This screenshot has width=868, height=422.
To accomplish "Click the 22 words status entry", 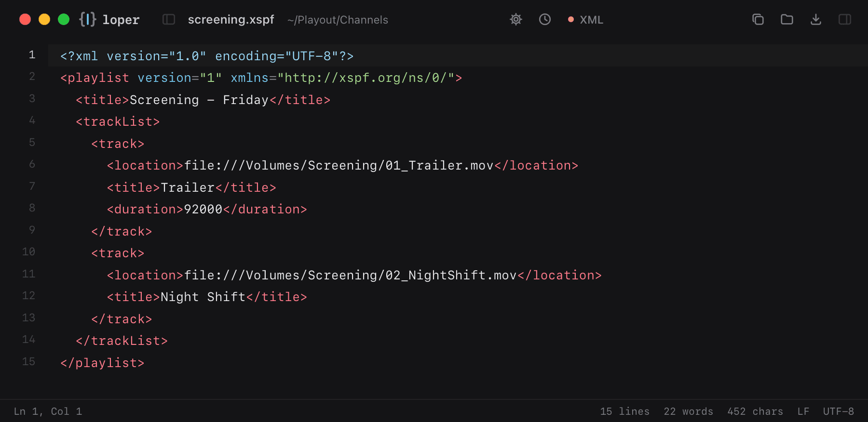I will (x=688, y=411).
